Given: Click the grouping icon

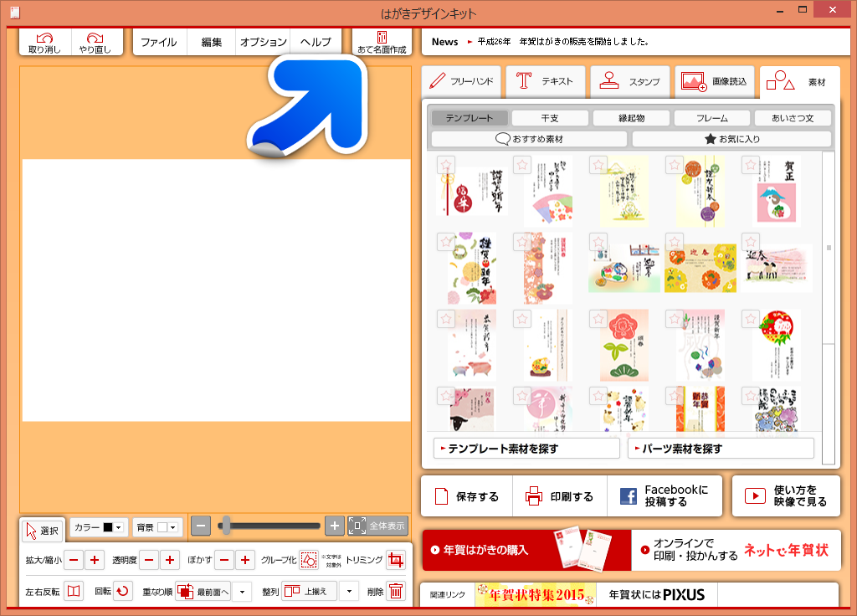Looking at the screenshot, I should (309, 560).
